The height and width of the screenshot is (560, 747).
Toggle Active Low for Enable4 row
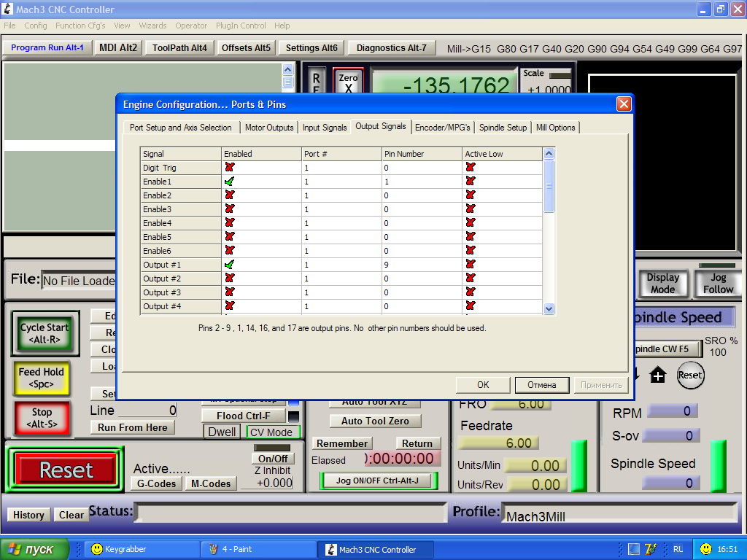point(471,223)
